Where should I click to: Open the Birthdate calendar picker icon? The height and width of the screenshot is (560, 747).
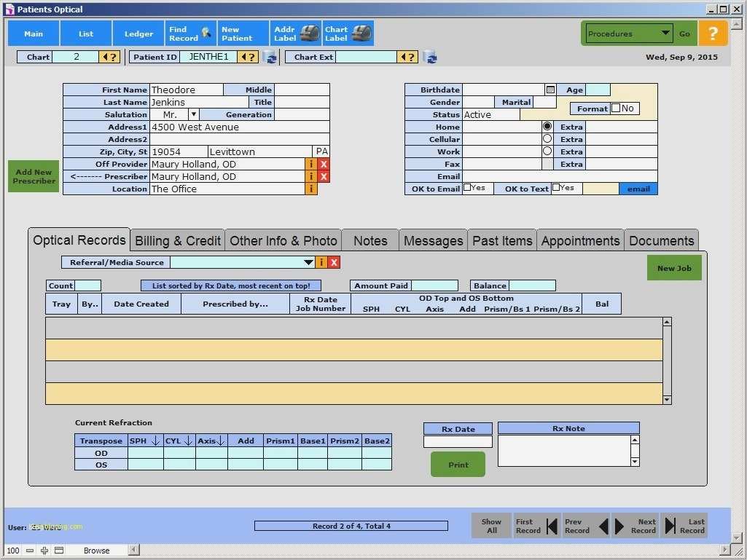coord(550,89)
